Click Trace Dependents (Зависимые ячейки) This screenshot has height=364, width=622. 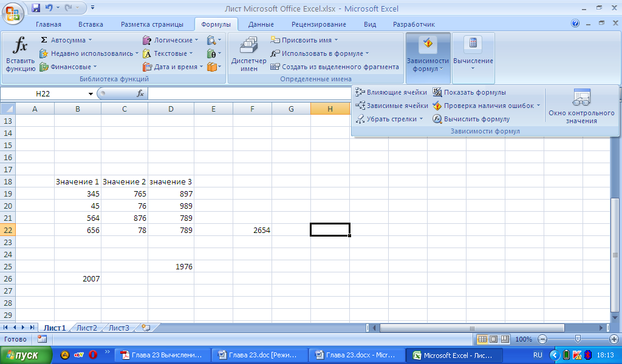[x=392, y=106]
